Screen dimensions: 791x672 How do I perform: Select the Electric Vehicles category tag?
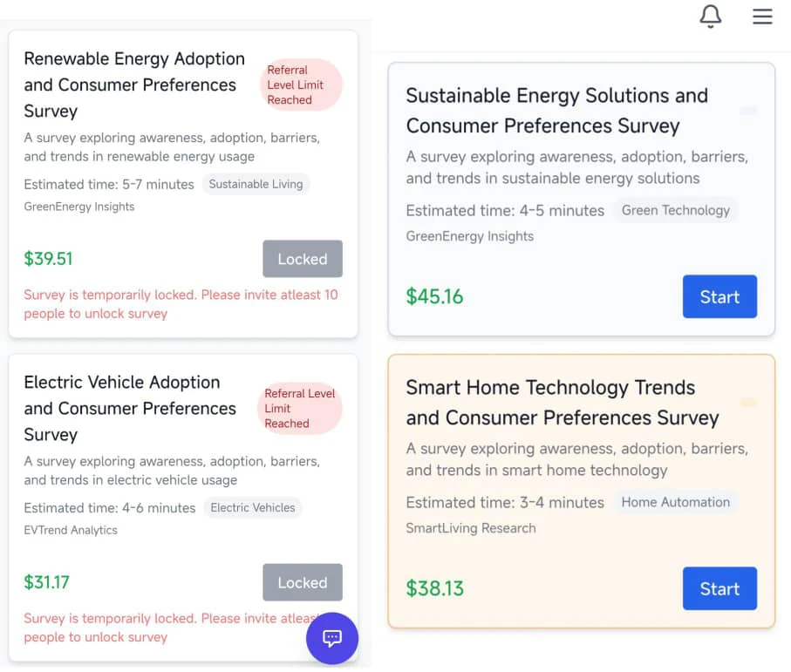coord(253,507)
